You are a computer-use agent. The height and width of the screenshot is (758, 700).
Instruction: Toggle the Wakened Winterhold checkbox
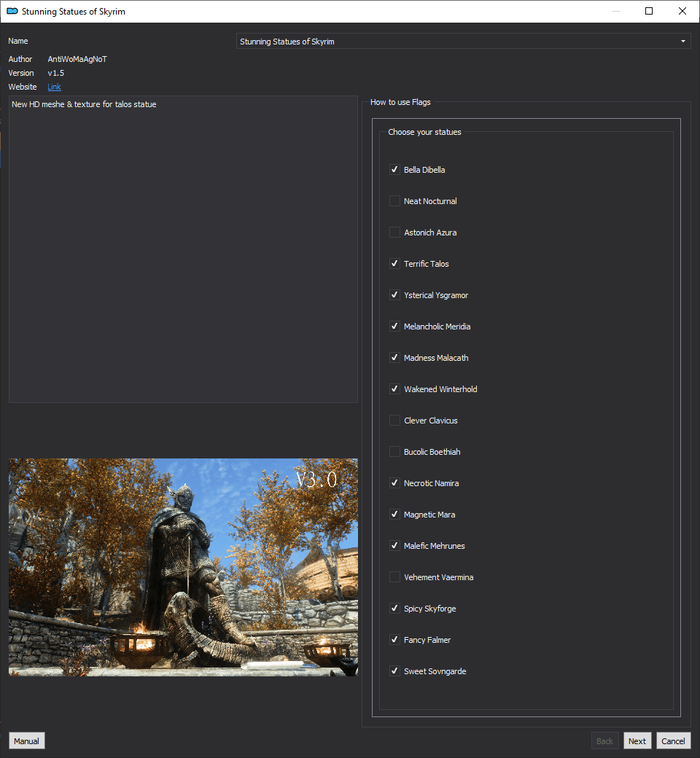click(x=394, y=389)
